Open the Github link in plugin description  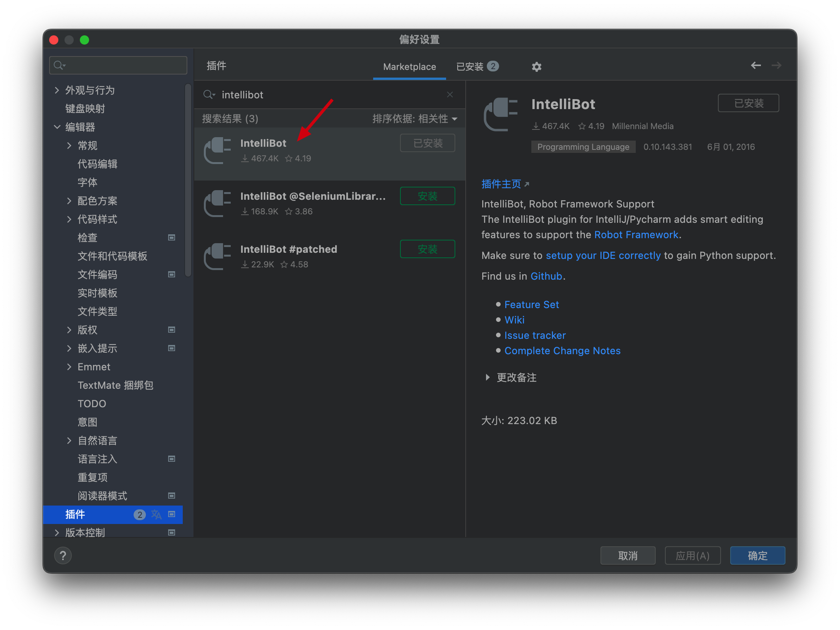coord(546,276)
